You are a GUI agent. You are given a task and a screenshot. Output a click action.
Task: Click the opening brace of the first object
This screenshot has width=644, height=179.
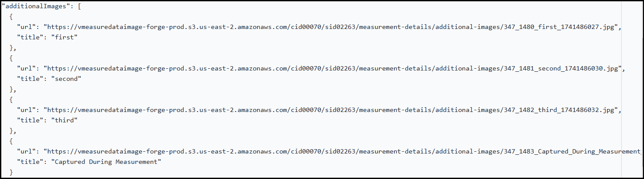11,16
